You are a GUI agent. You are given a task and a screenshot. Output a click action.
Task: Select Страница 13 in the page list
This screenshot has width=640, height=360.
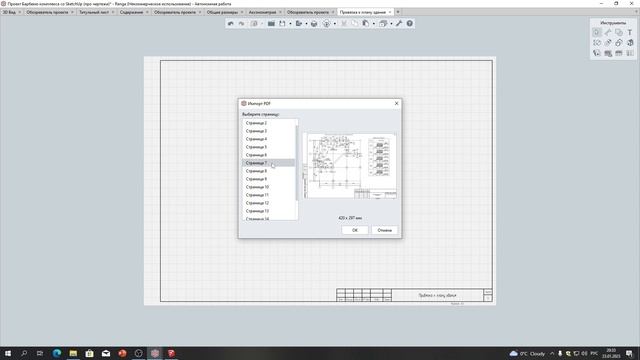coord(269,211)
